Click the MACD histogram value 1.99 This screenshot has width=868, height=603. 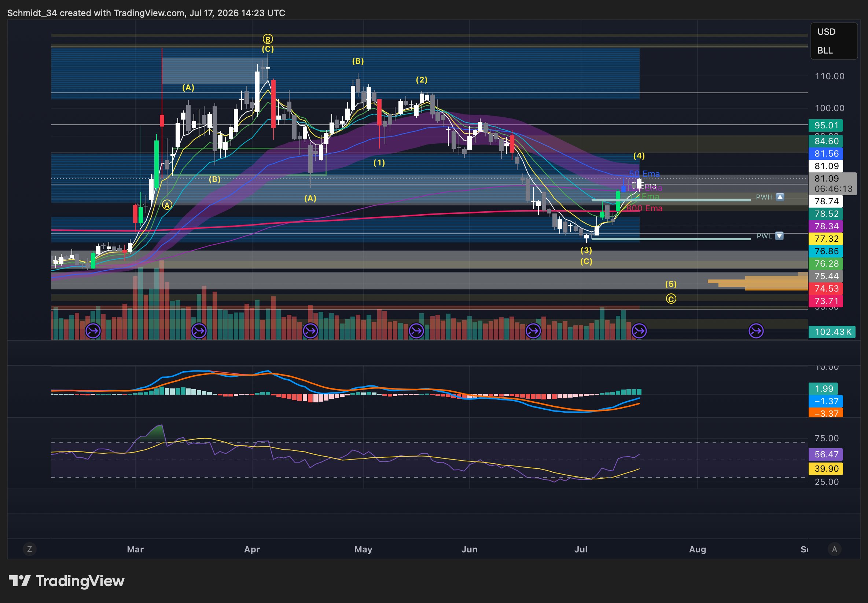click(x=823, y=388)
